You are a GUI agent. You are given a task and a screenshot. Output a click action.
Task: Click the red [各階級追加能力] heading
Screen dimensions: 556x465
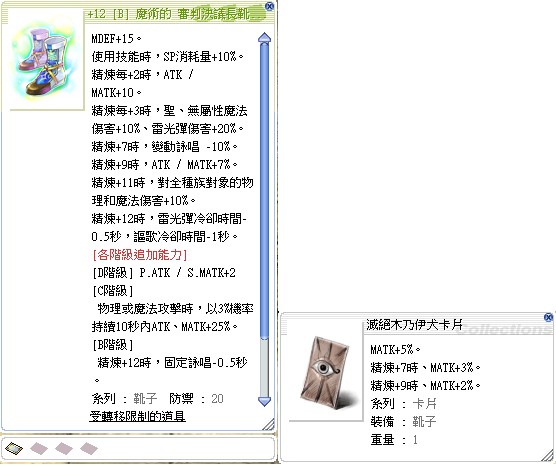pyautogui.click(x=139, y=255)
